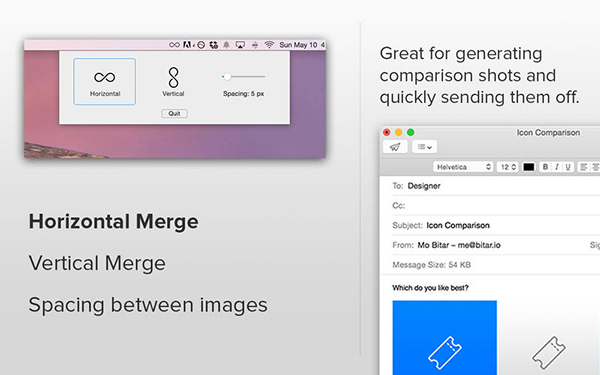Toggle italic formatting in Mail
The image size is (600, 375).
(x=557, y=167)
